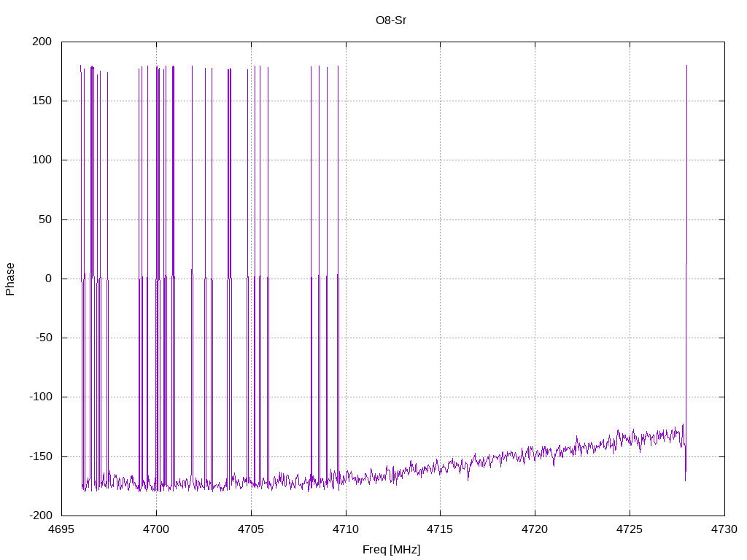Screen dimensions: 747x560
Task: Click the y-axis tick label -150
Action: coord(41,456)
